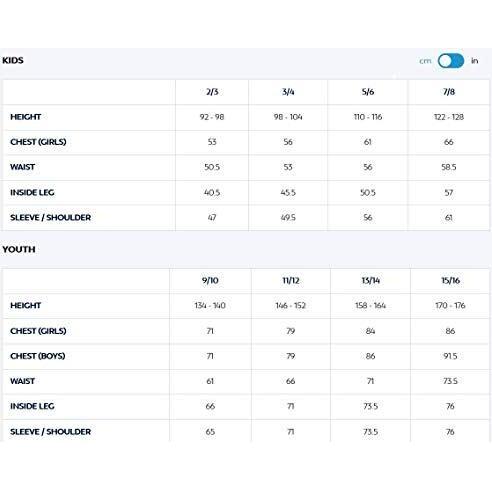Click the 92 - 98 height cell
This screenshot has height=492, width=492.
tap(212, 117)
